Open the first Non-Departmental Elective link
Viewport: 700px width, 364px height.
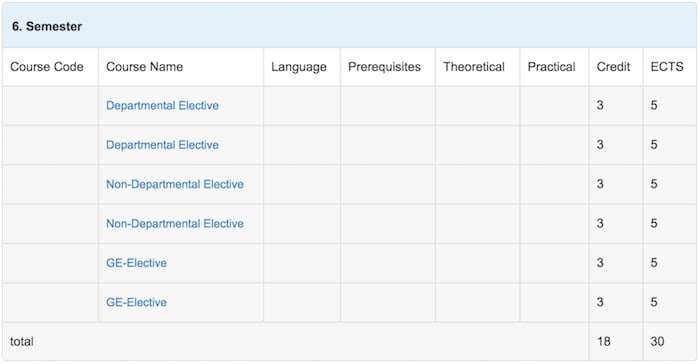pos(175,184)
